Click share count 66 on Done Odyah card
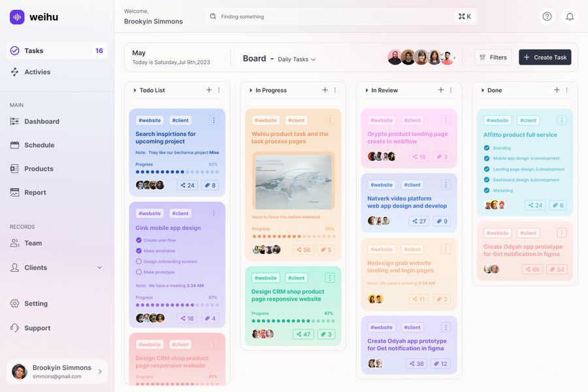The height and width of the screenshot is (392, 588). pyautogui.click(x=532, y=269)
